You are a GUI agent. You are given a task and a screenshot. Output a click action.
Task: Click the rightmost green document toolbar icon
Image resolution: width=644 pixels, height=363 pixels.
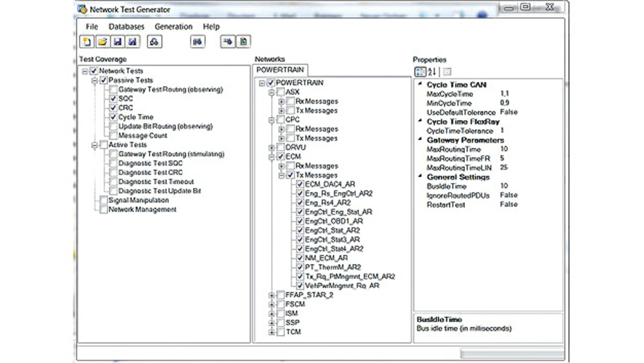pyautogui.click(x=244, y=42)
